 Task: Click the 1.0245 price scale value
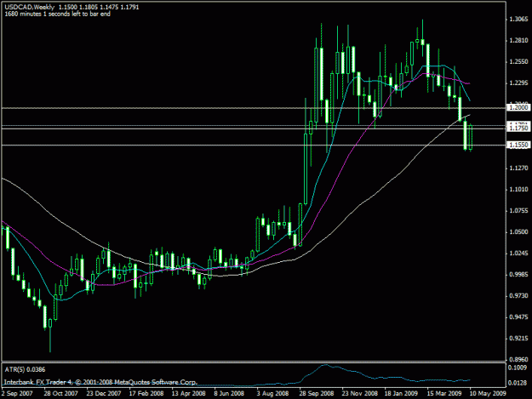pos(518,254)
